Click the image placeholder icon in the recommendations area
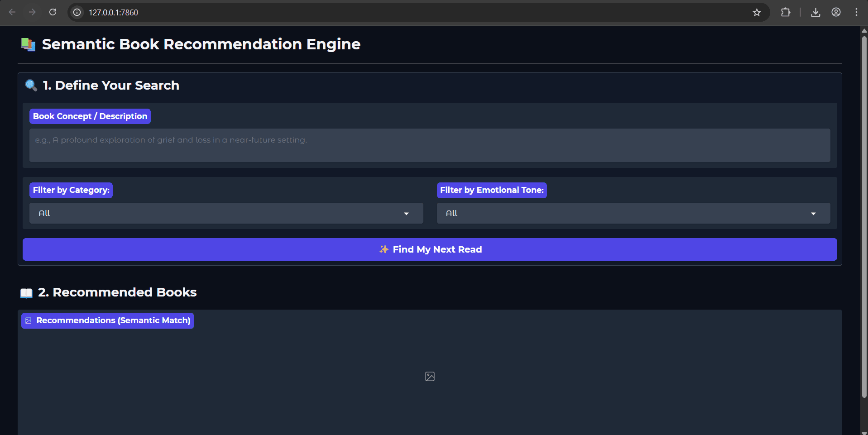Screen dimensions: 868x435 (x=429, y=376)
